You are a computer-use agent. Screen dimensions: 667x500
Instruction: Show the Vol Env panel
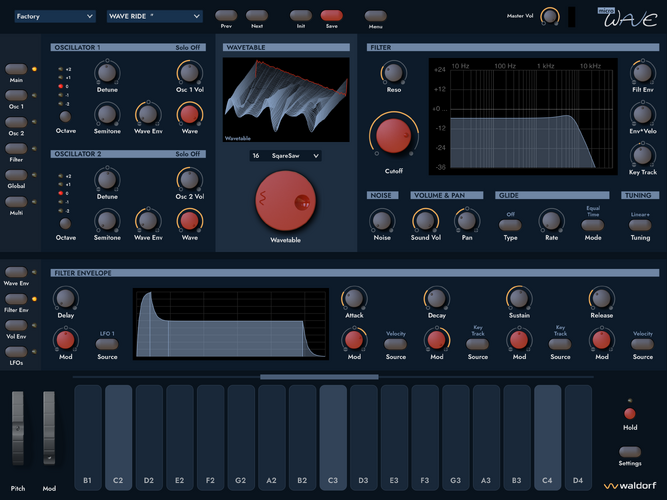(x=16, y=325)
